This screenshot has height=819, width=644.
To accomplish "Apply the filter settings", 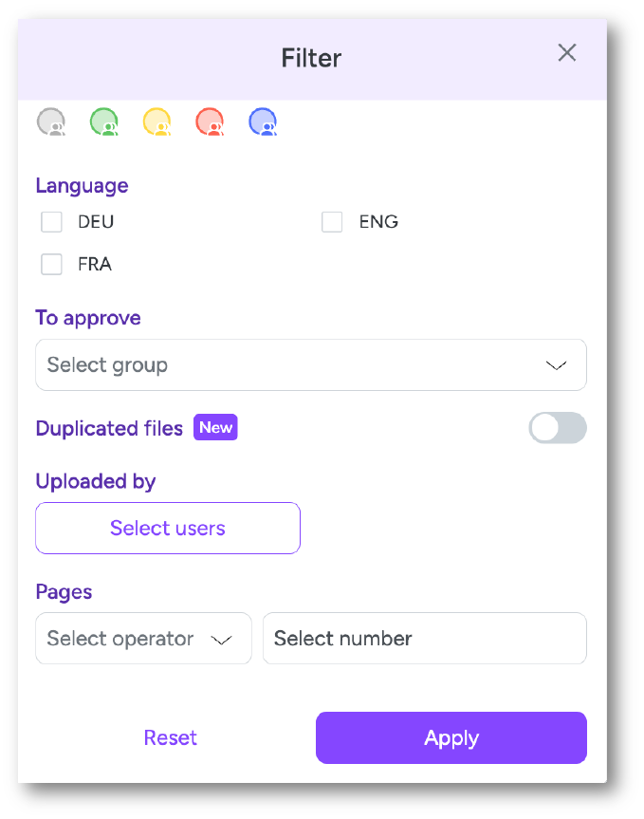I will coord(451,737).
